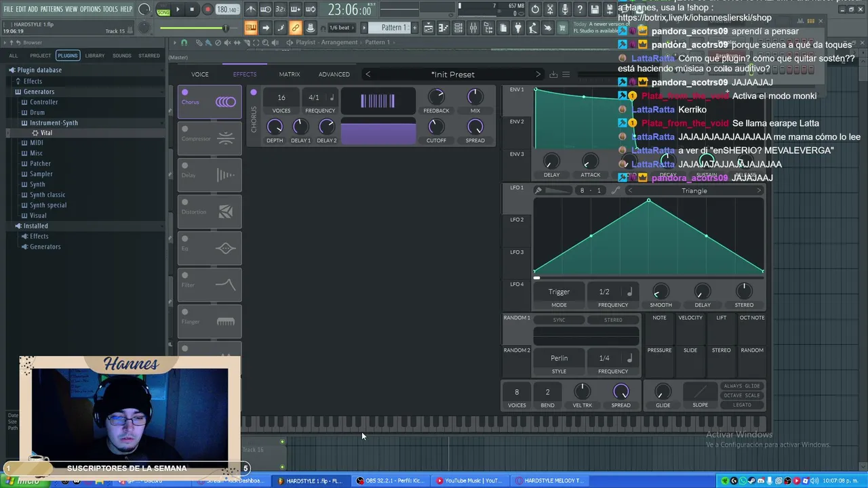868x488 pixels.
Task: Choose next LFO shape after Triangle
Action: click(x=759, y=190)
